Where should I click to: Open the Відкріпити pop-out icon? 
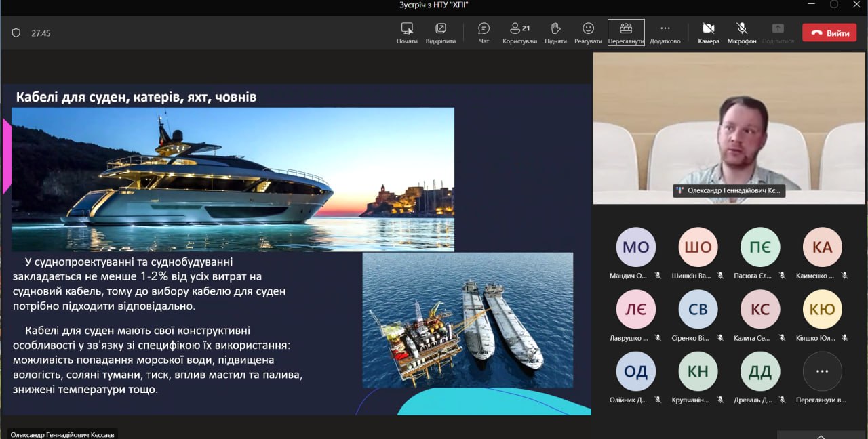441,28
